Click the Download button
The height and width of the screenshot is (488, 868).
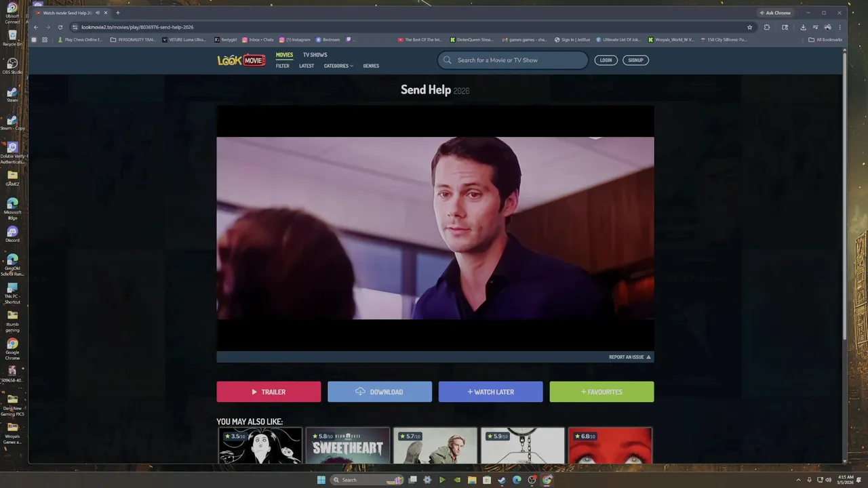(x=380, y=392)
